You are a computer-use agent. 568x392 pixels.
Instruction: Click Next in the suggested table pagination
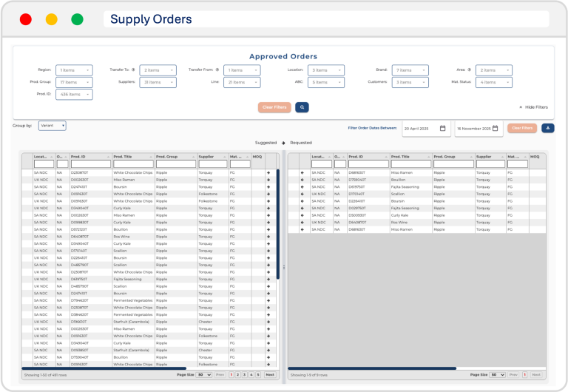[269, 375]
